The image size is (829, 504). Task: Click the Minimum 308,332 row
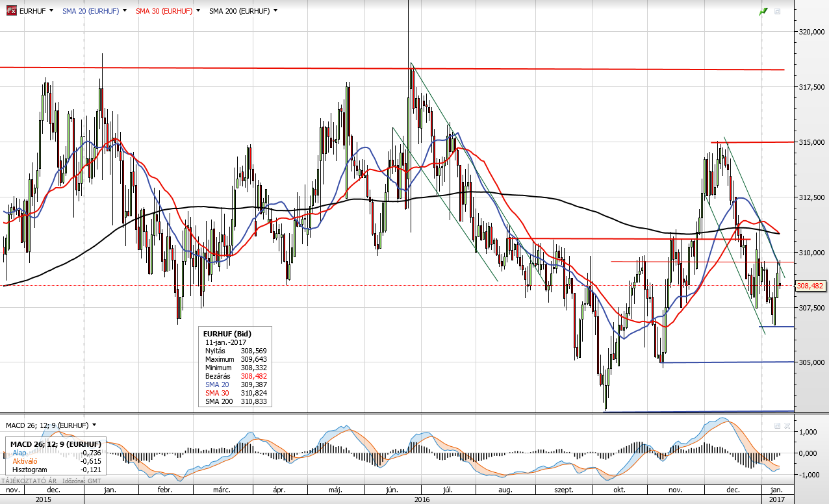235,368
